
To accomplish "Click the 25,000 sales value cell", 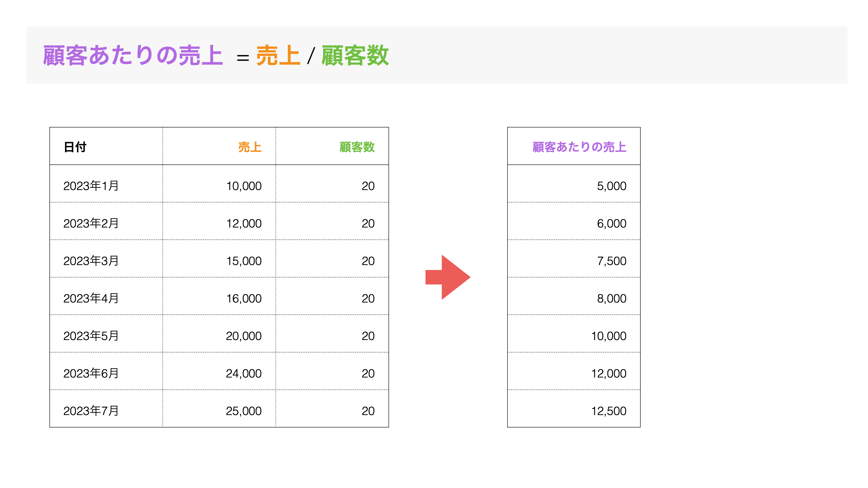I will point(219,409).
